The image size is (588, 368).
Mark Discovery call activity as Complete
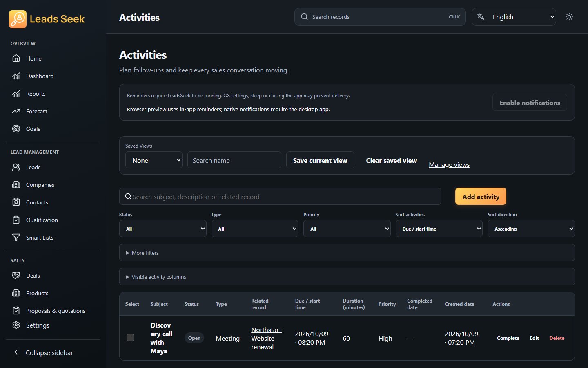coord(508,338)
